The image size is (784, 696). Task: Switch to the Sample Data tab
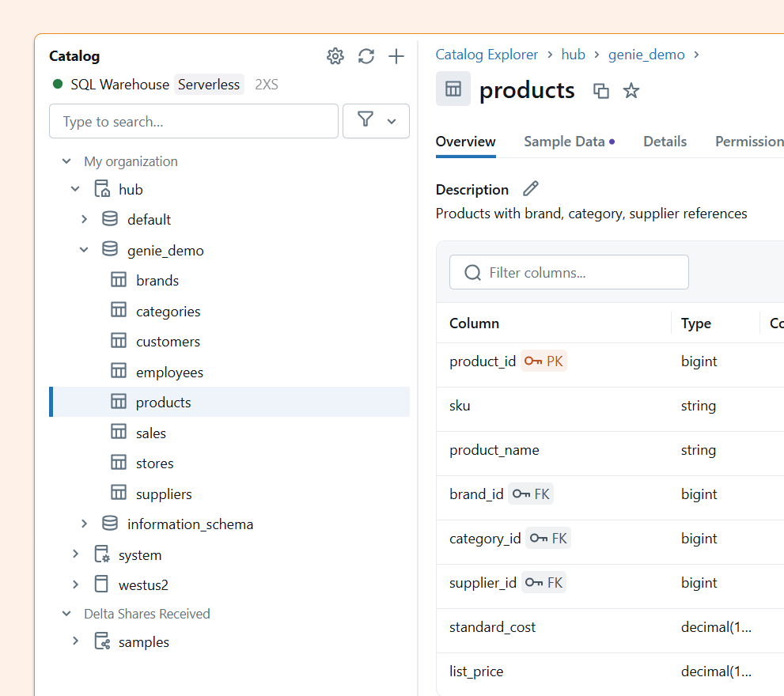569,142
